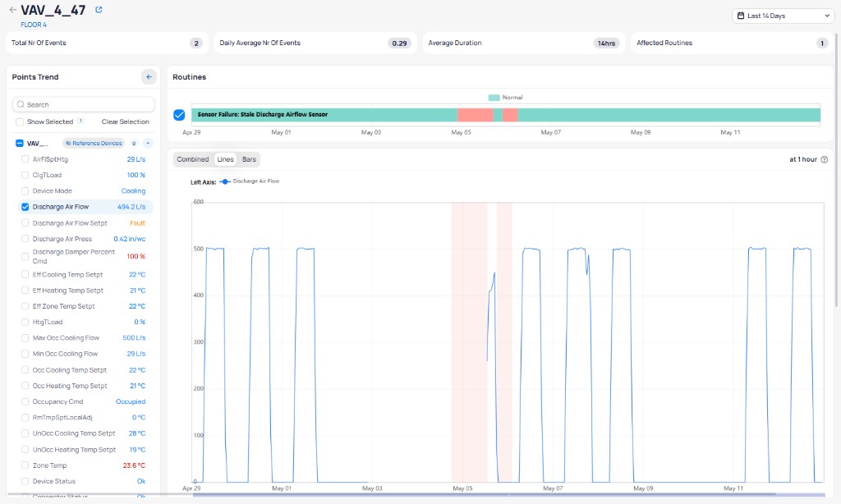
Task: Click Discharge Air Flow legend marker
Action: tap(225, 181)
